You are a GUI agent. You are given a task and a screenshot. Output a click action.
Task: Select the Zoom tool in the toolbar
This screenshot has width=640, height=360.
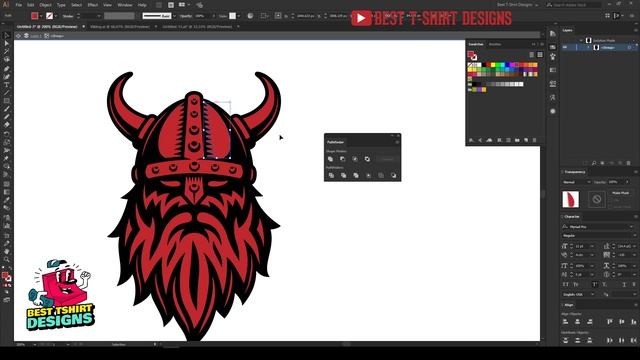[7, 260]
